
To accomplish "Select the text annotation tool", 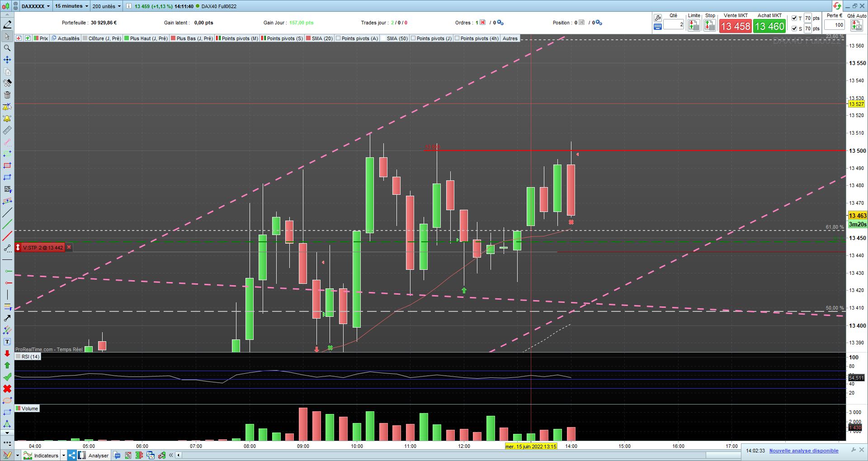I will [7, 342].
